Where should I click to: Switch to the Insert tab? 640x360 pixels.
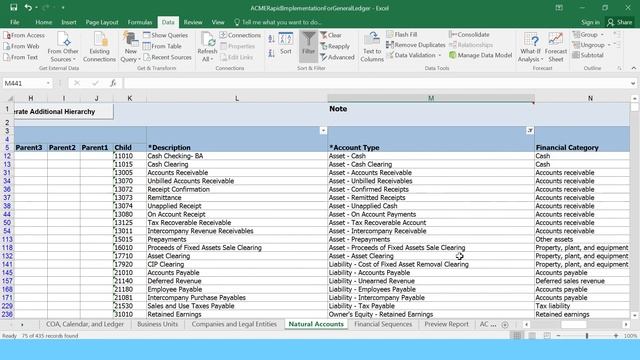(x=69, y=22)
